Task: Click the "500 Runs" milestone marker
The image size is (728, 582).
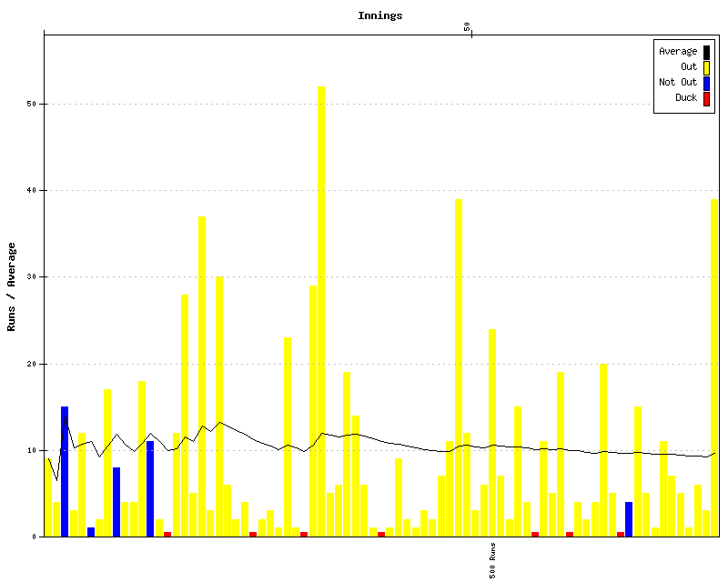Action: click(x=492, y=561)
